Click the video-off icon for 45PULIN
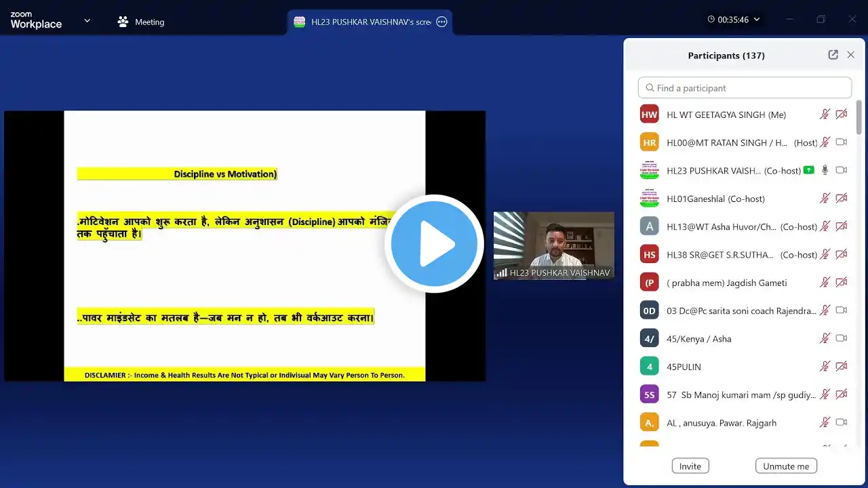This screenshot has width=868, height=488. click(842, 367)
